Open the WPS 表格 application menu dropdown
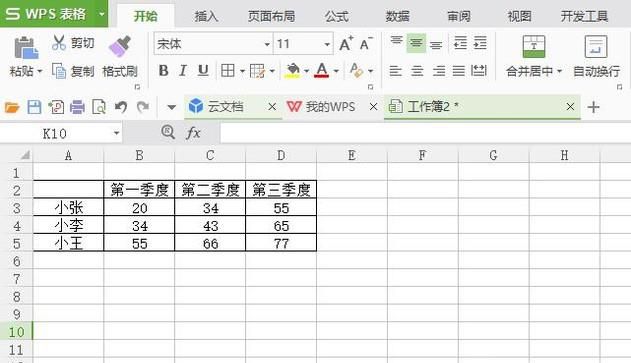This screenshot has width=631, height=363. (x=102, y=14)
